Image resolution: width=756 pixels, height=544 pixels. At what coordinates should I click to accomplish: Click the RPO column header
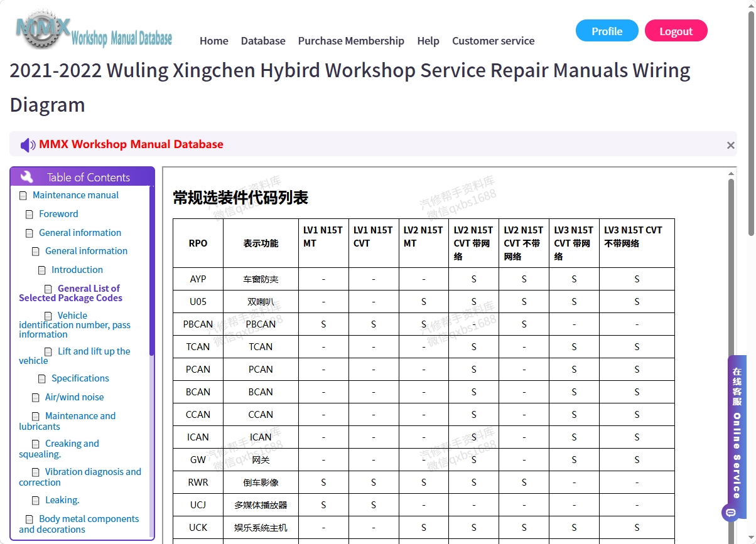tap(198, 243)
